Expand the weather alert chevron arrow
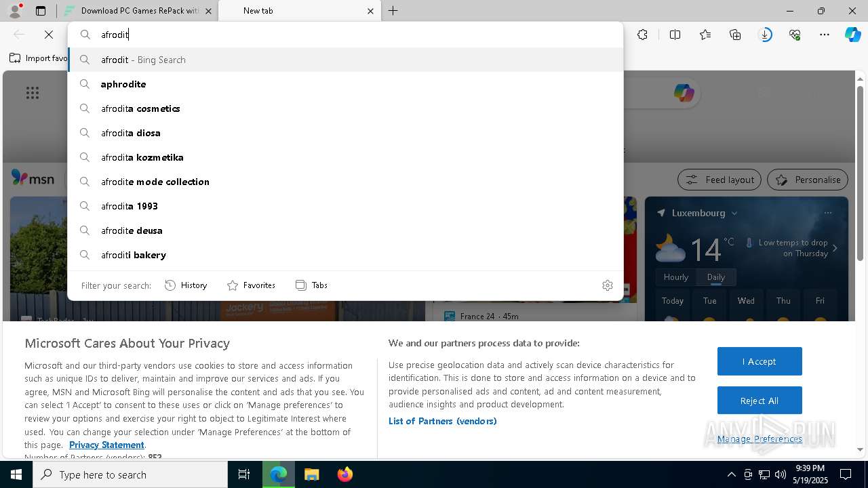The height and width of the screenshot is (488, 868). [x=835, y=248]
